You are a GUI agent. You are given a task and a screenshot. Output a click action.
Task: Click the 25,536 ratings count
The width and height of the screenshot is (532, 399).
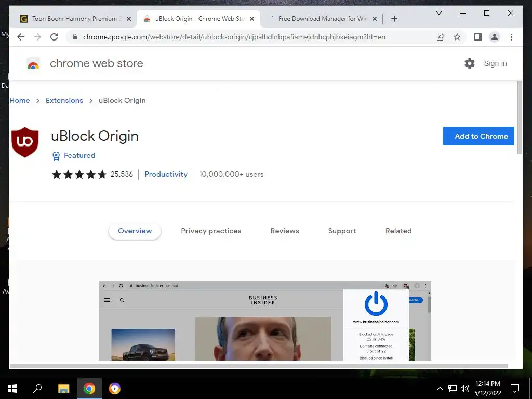[x=122, y=175]
